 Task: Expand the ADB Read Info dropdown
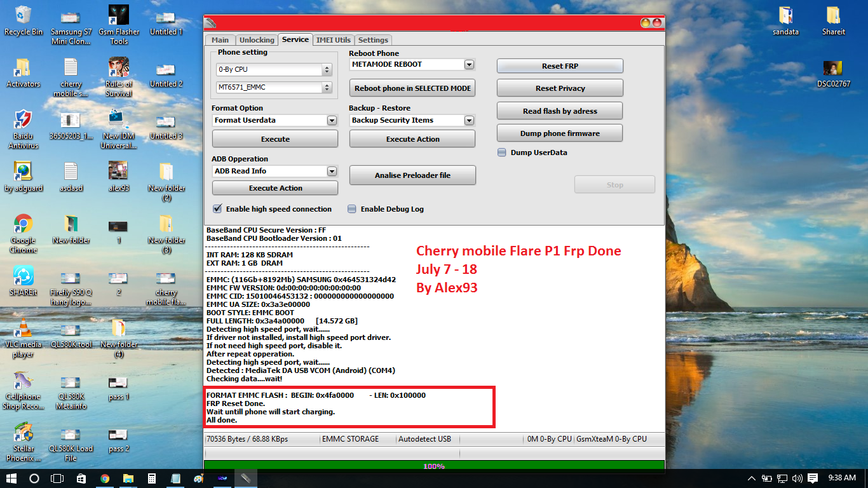[x=332, y=171]
